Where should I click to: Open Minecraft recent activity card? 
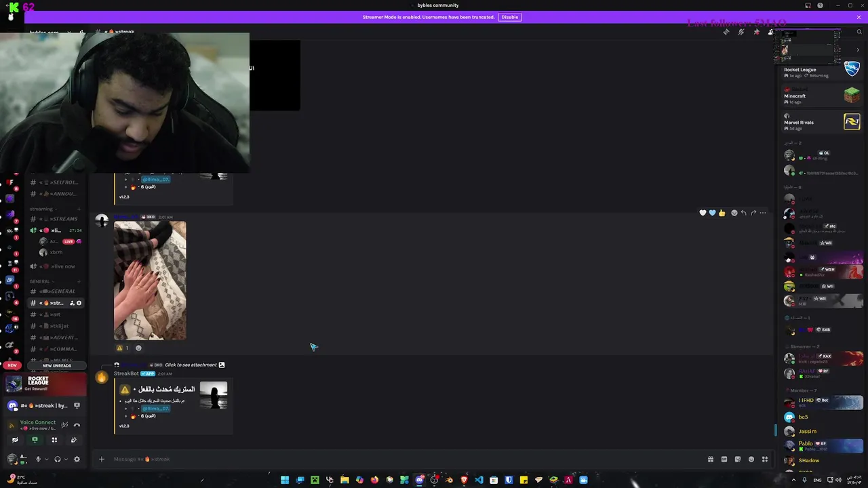(821, 96)
